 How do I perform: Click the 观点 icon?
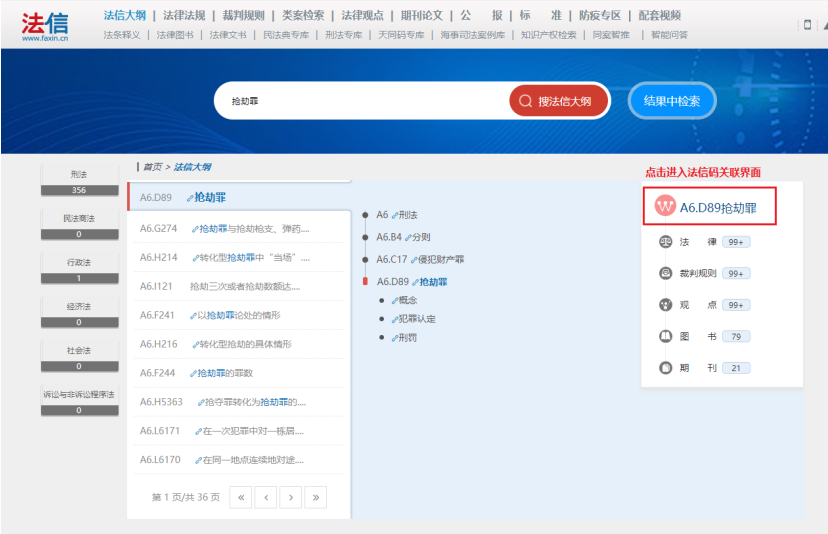point(665,305)
